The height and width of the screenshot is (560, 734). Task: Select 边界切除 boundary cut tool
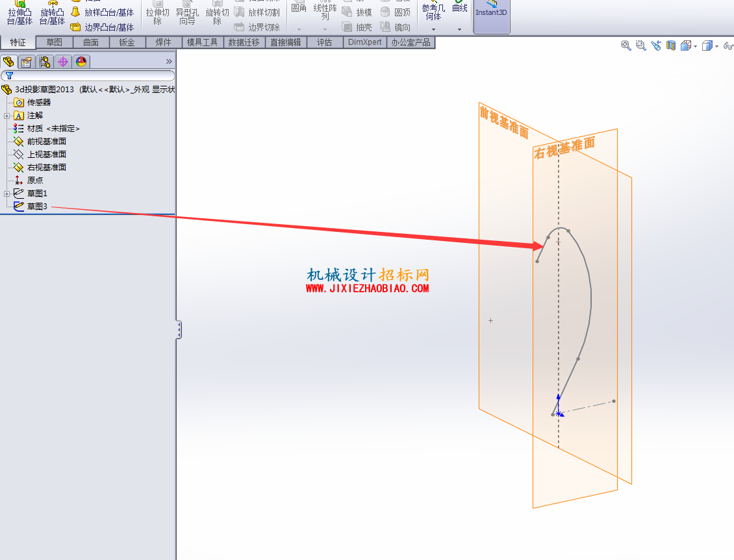coord(257,27)
